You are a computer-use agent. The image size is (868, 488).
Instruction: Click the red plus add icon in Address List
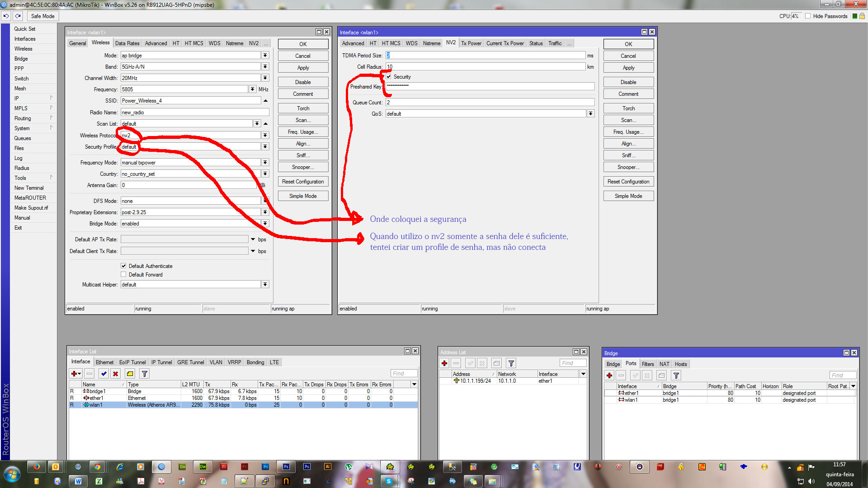pyautogui.click(x=444, y=363)
